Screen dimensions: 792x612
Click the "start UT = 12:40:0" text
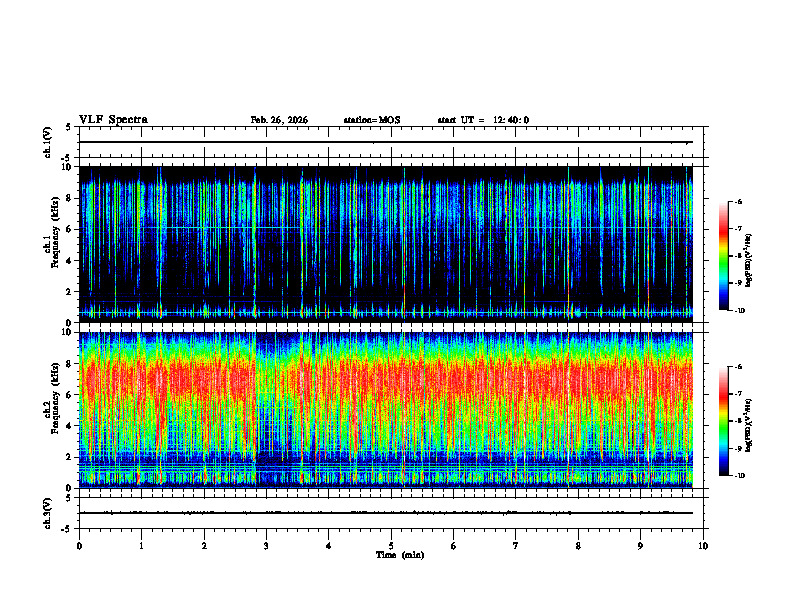483,120
